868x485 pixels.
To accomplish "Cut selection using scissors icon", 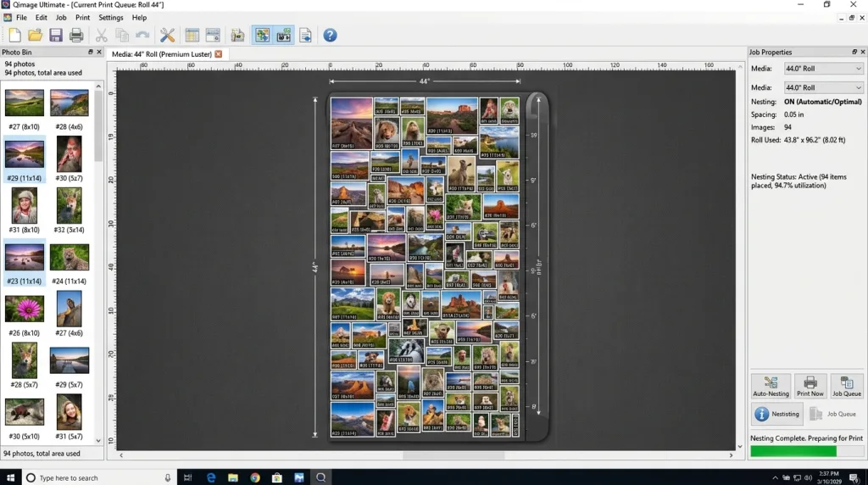I will (102, 36).
